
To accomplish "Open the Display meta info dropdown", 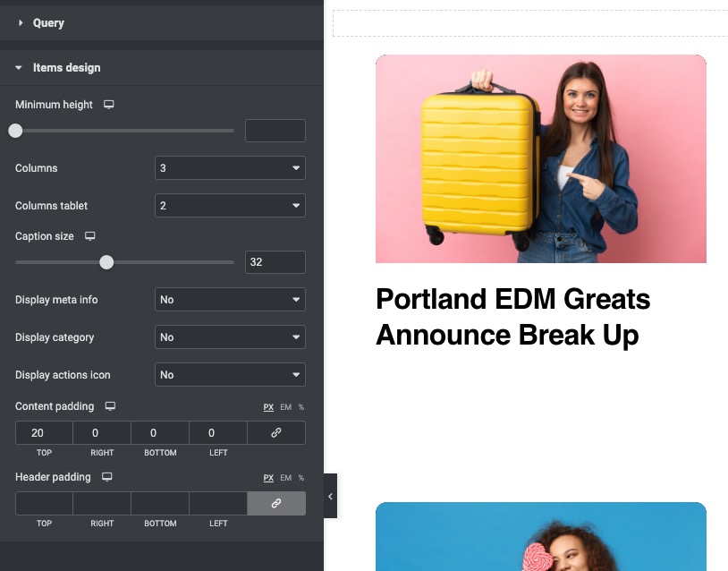I will [x=230, y=299].
